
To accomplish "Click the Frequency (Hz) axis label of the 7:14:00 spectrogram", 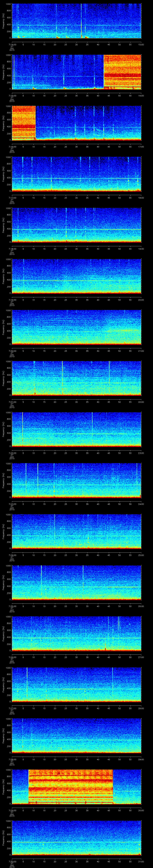I will 3,21.
